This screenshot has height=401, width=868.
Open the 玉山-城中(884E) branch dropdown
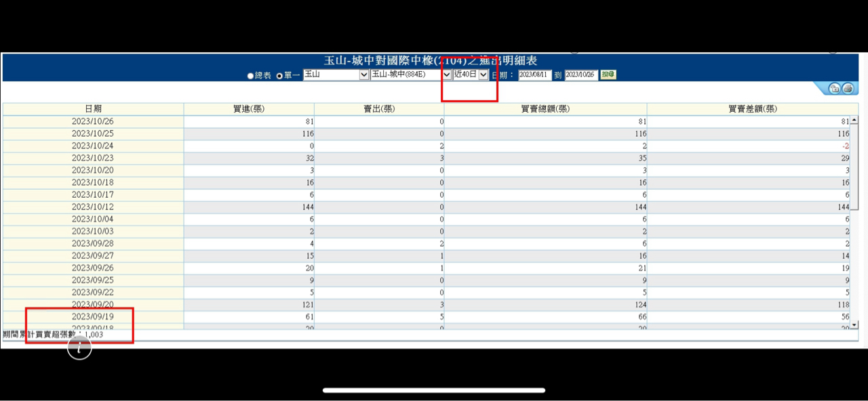411,75
